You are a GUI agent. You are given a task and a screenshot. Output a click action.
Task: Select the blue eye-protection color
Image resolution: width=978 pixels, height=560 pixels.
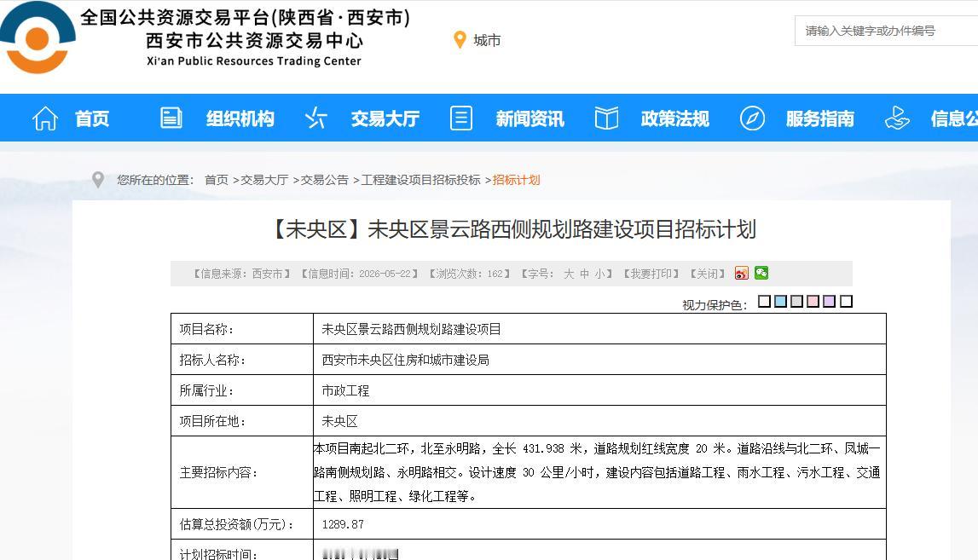click(780, 301)
